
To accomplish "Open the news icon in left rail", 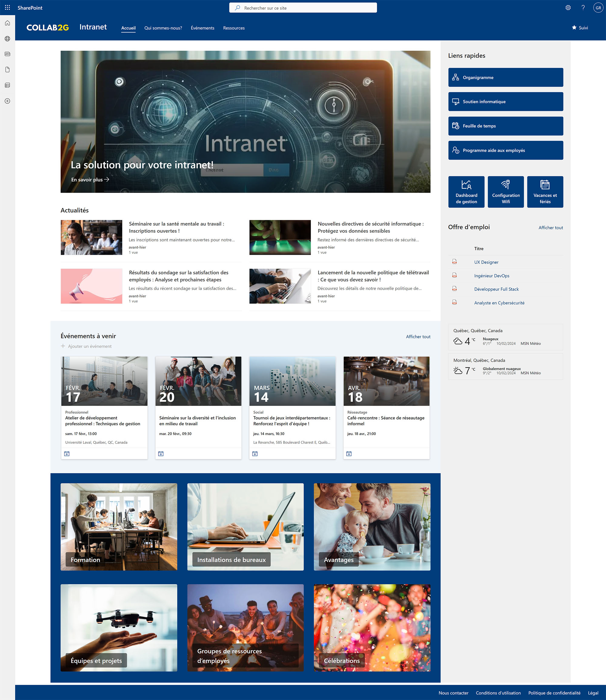I will pos(8,54).
